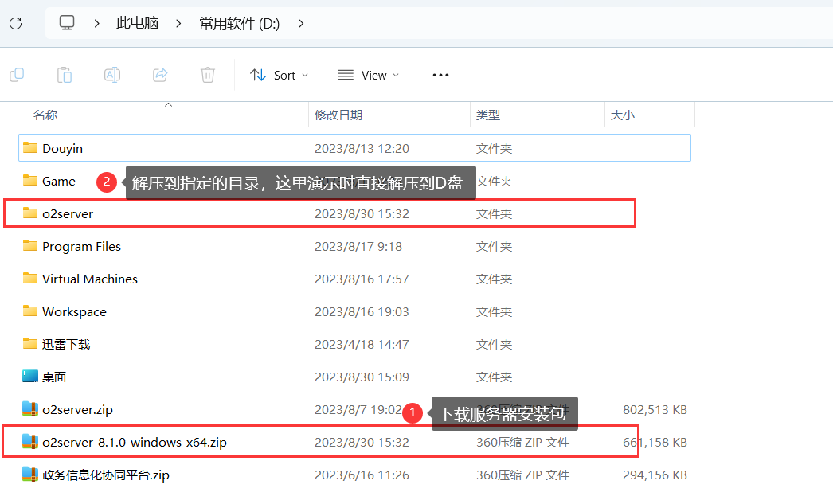Screen dimensions: 833x504
Task: Click the computer icon in address bar
Action: click(x=67, y=23)
